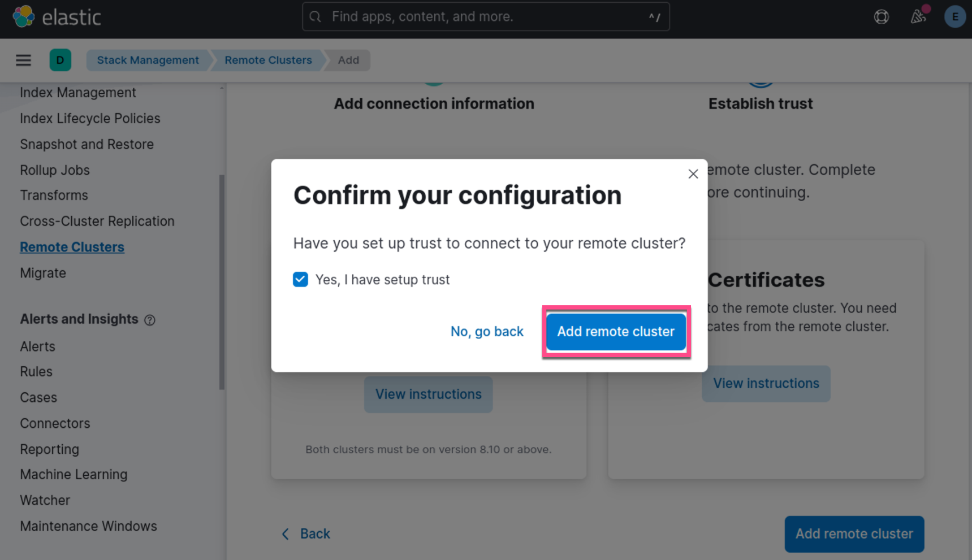This screenshot has height=560, width=972.
Task: Click View instructions under Certificates
Action: 766,384
